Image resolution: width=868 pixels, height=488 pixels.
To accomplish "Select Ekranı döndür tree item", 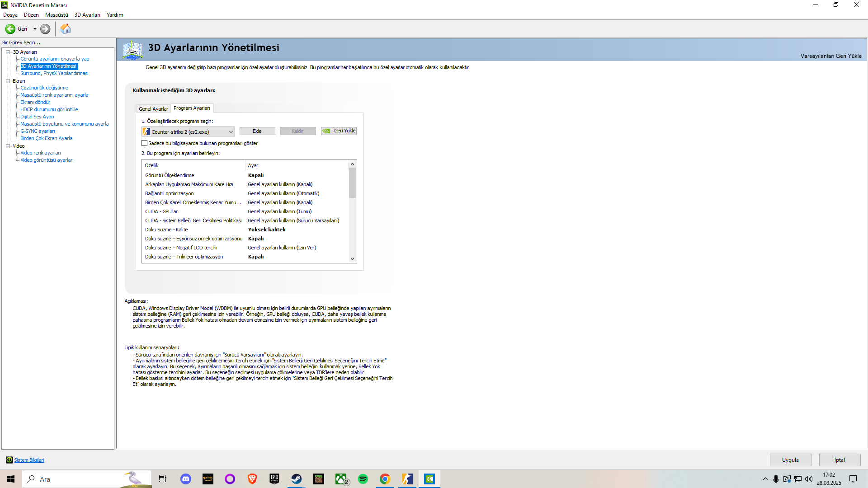I will (35, 102).
